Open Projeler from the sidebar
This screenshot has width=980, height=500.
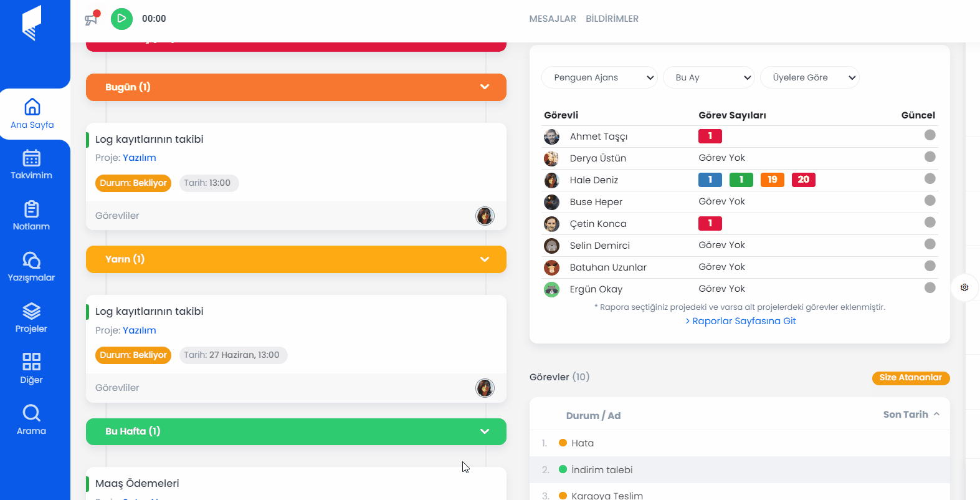(x=31, y=318)
